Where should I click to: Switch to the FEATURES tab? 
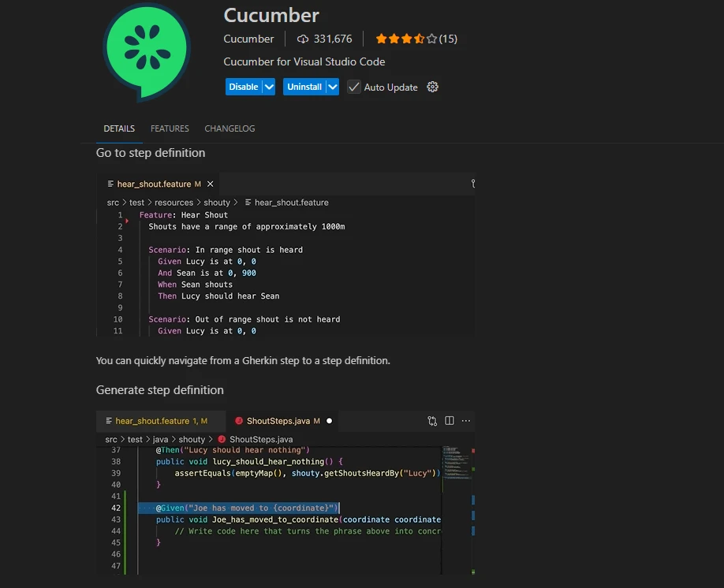(170, 128)
